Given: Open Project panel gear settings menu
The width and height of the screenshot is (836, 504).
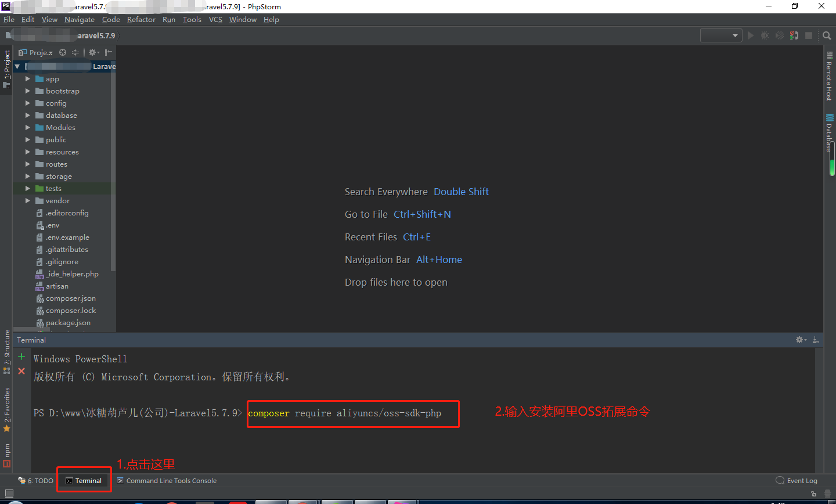Looking at the screenshot, I should (93, 52).
